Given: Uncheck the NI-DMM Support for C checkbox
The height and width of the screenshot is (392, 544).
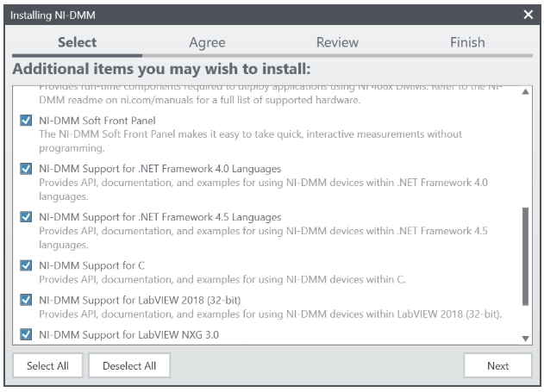Looking at the screenshot, I should [26, 265].
